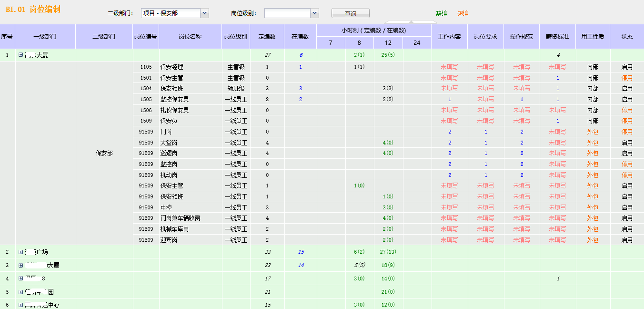Click the plus icon in row 4

coord(20,278)
